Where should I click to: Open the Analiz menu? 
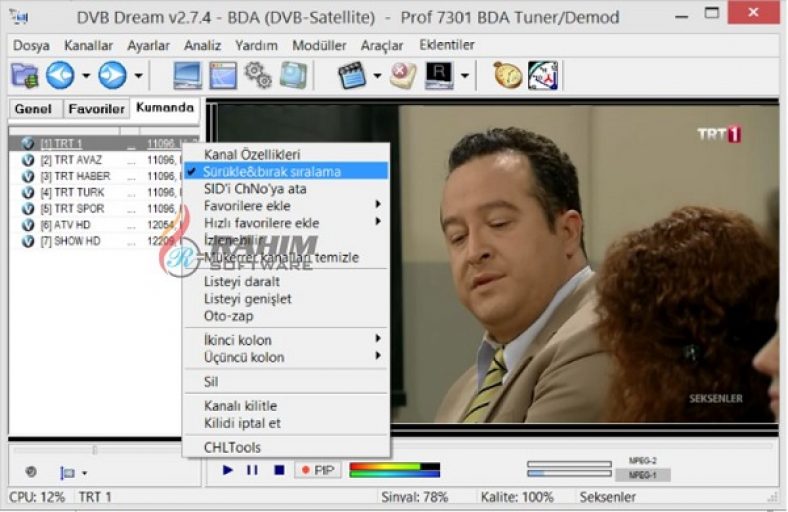point(203,45)
